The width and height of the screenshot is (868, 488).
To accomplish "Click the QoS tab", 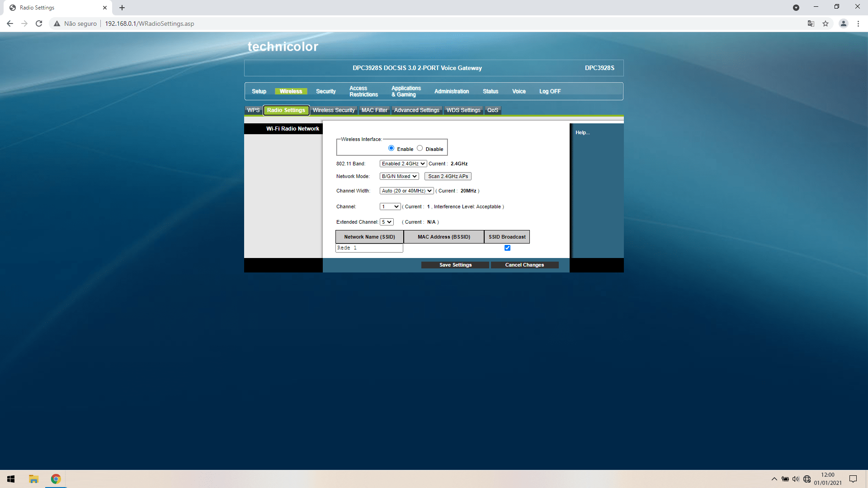I will (492, 110).
